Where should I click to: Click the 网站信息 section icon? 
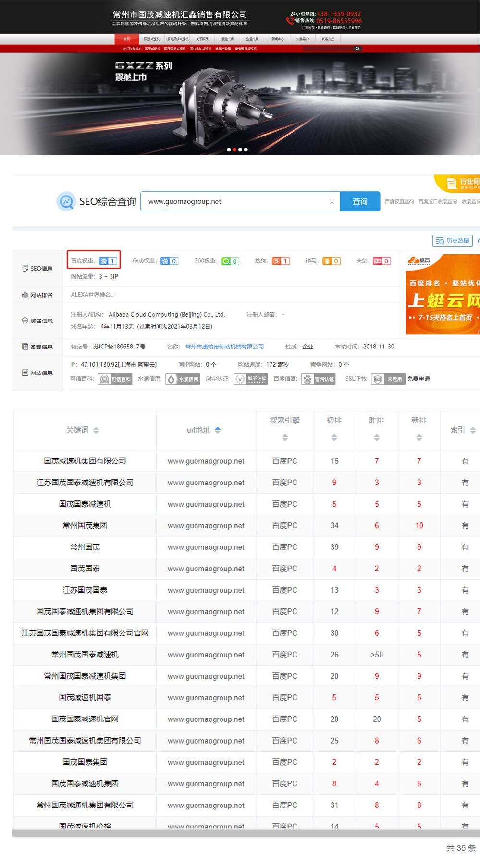pos(25,372)
